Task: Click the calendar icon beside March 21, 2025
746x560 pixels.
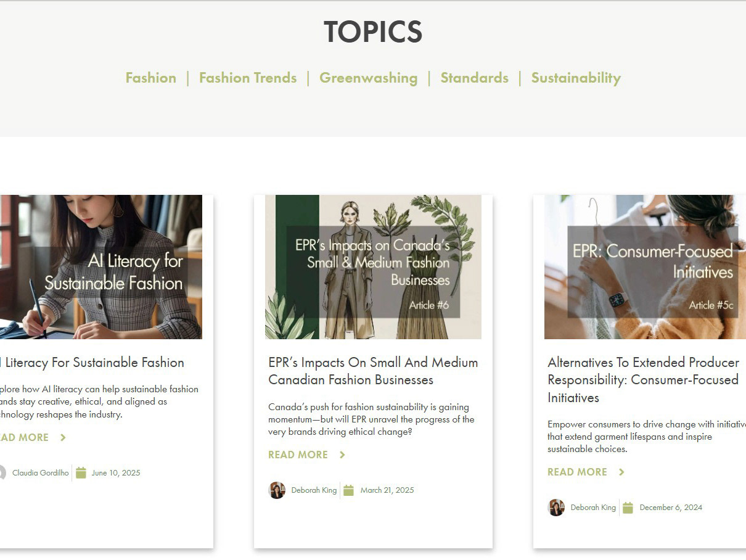Action: (x=348, y=490)
